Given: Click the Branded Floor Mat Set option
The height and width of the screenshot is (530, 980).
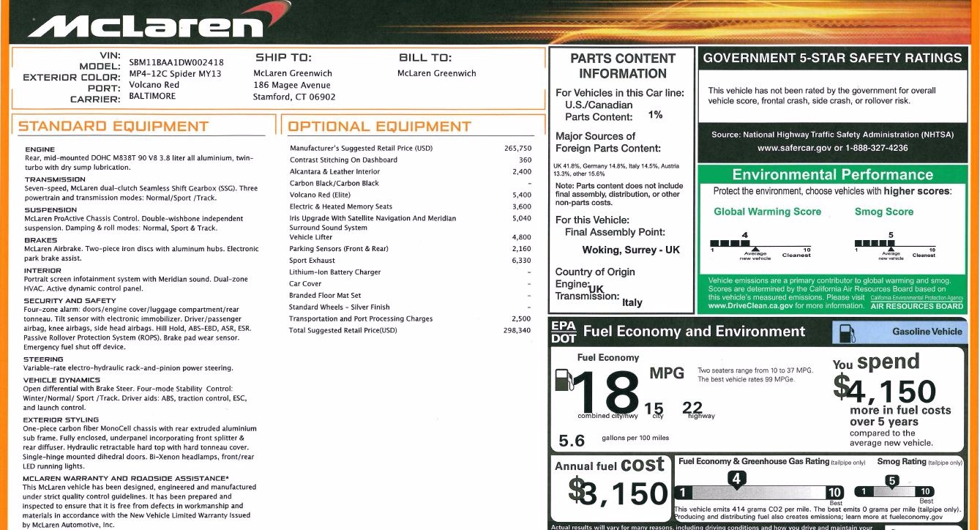Looking at the screenshot, I should coord(325,296).
